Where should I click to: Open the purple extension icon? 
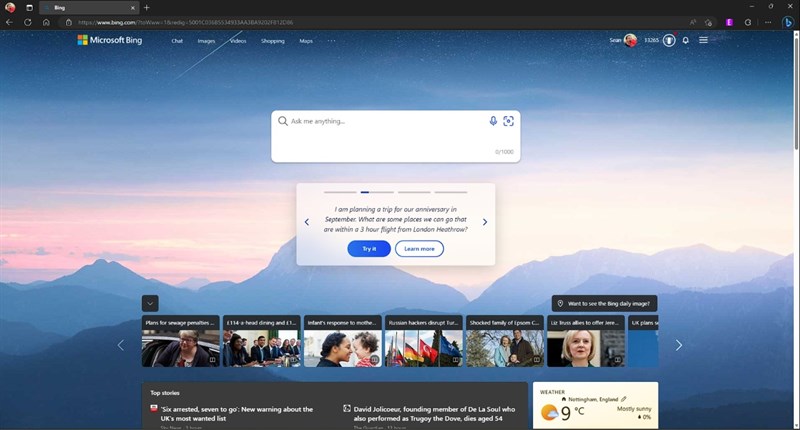tap(729, 22)
